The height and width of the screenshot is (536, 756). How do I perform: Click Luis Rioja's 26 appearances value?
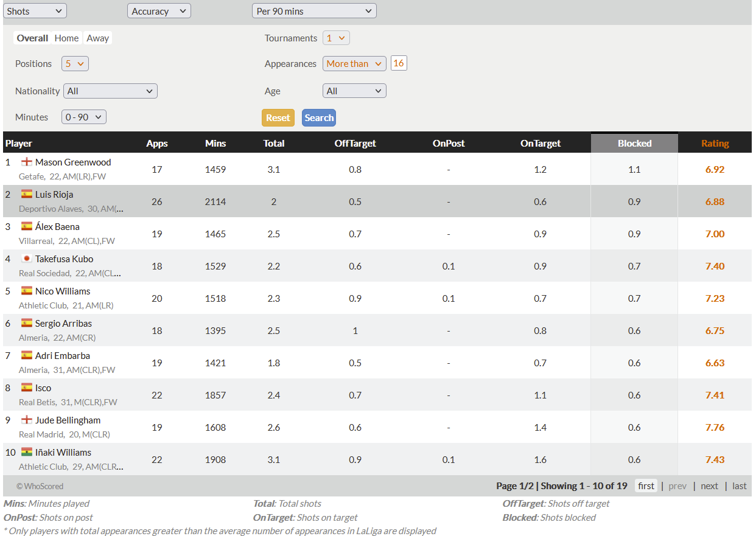157,201
